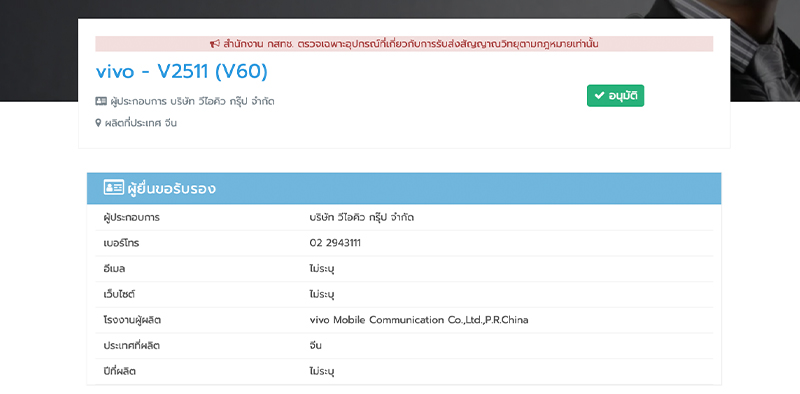This screenshot has height=394, width=800.
Task: Click vivo Mobile Communication Co.,Ltd.,P.R.China value
Action: (419, 320)
